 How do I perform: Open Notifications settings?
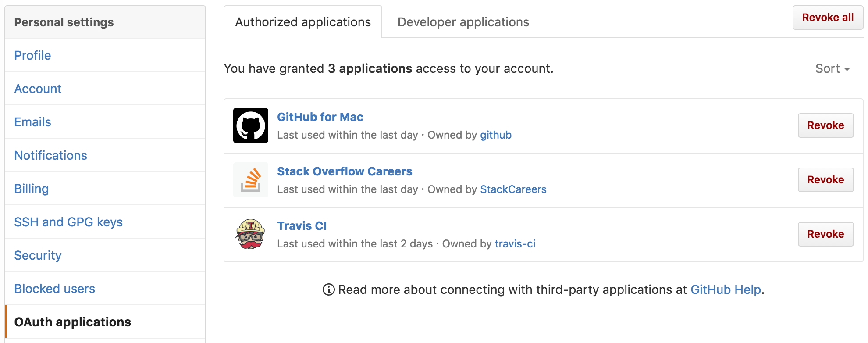click(x=105, y=155)
